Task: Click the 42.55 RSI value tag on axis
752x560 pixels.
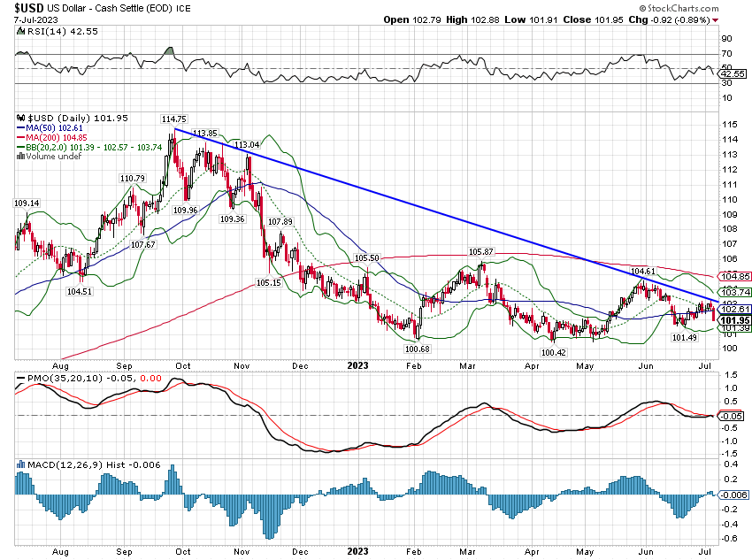Action: click(x=730, y=74)
